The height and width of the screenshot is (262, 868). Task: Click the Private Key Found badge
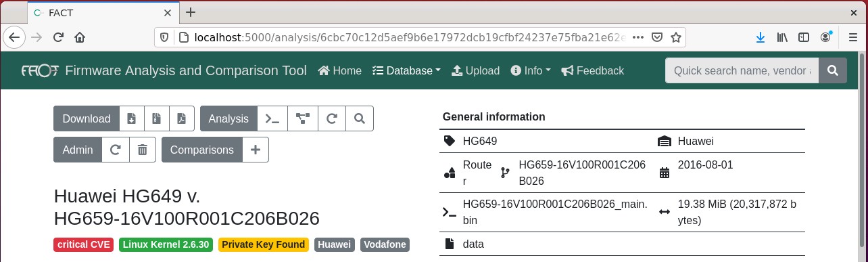tap(263, 244)
